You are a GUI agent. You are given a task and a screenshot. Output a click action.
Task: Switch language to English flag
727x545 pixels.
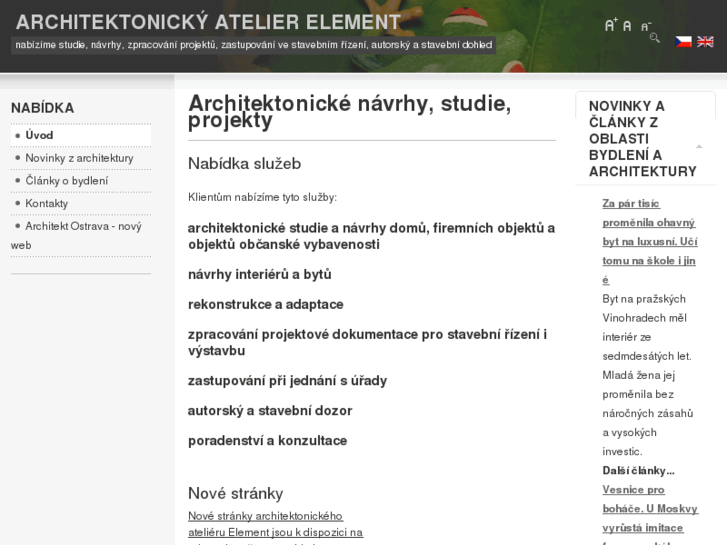click(705, 42)
